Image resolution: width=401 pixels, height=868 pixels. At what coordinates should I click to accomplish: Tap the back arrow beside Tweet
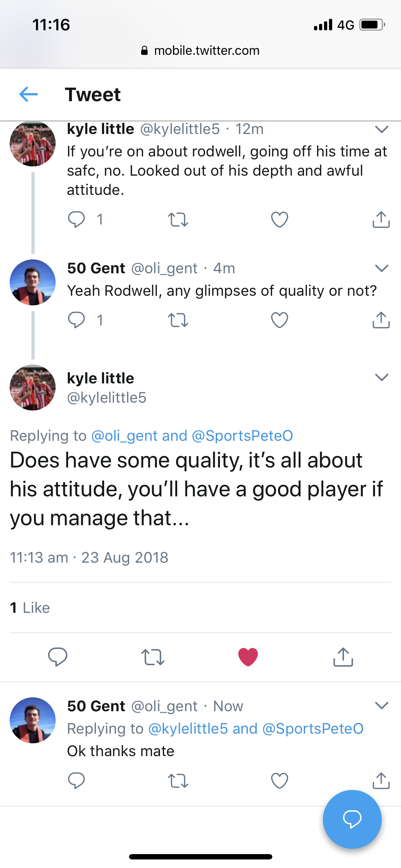(29, 94)
